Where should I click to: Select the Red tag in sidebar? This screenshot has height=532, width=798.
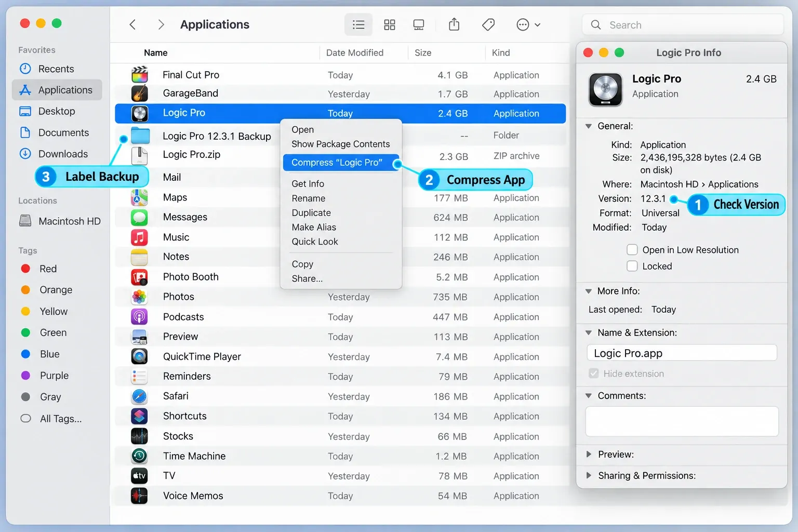[39, 269]
